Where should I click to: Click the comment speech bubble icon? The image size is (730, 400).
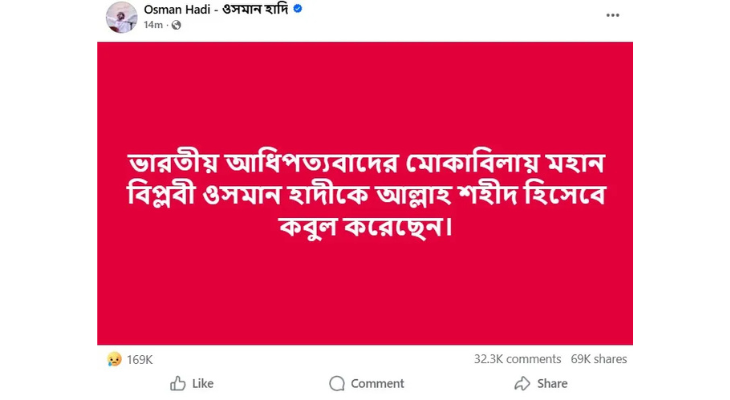(337, 383)
